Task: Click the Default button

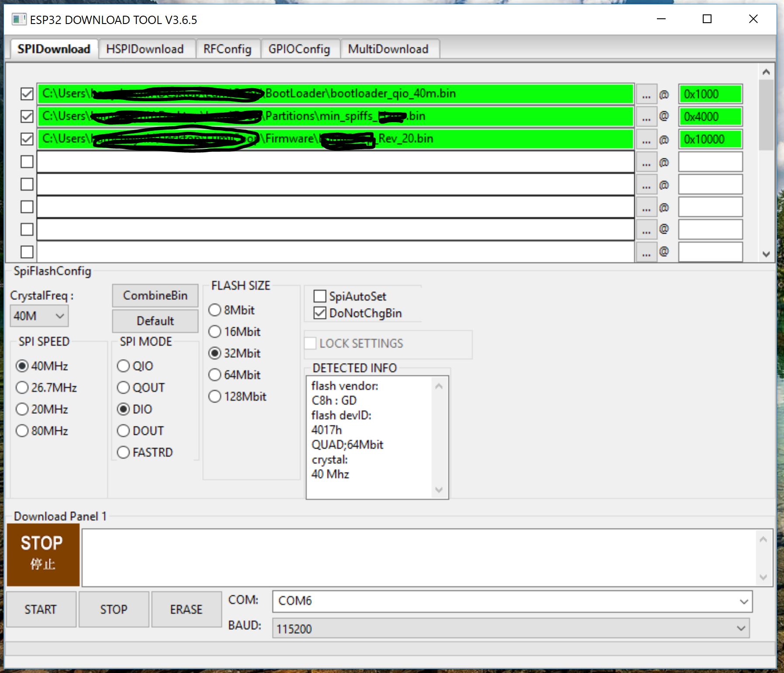Action: (x=155, y=321)
